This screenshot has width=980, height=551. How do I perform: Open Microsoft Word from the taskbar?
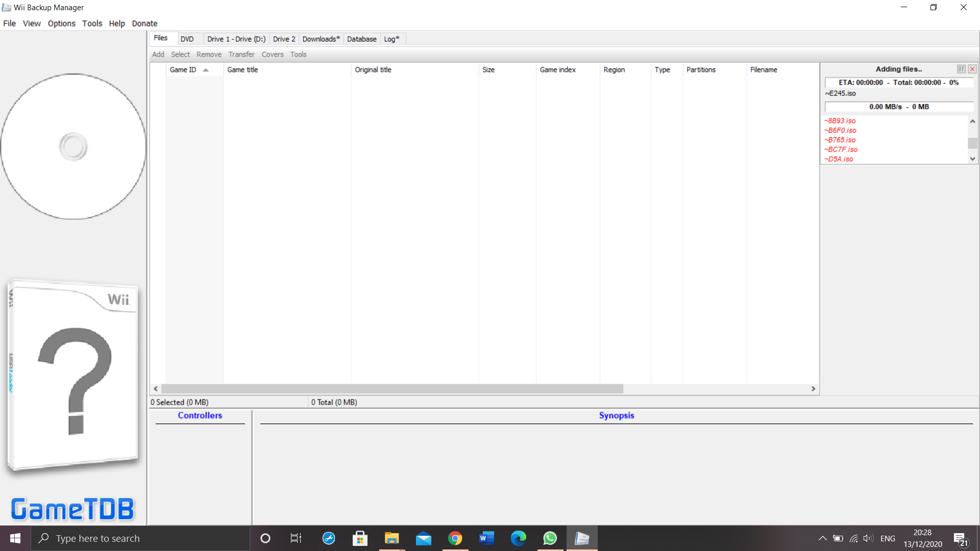(487, 538)
